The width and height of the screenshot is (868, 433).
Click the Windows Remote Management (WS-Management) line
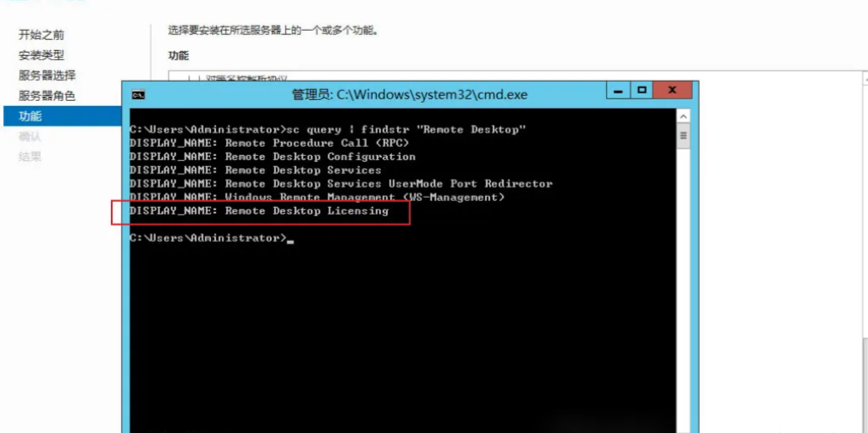click(317, 197)
